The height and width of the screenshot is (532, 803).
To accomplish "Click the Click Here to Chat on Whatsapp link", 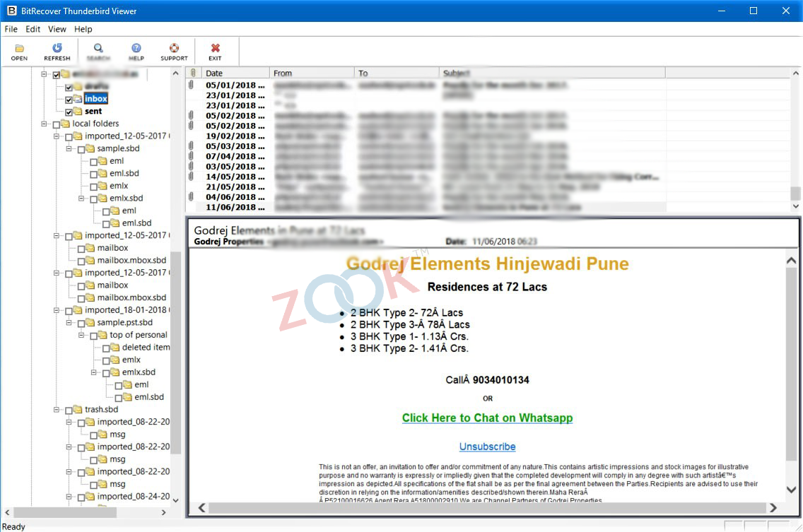I will pyautogui.click(x=487, y=418).
